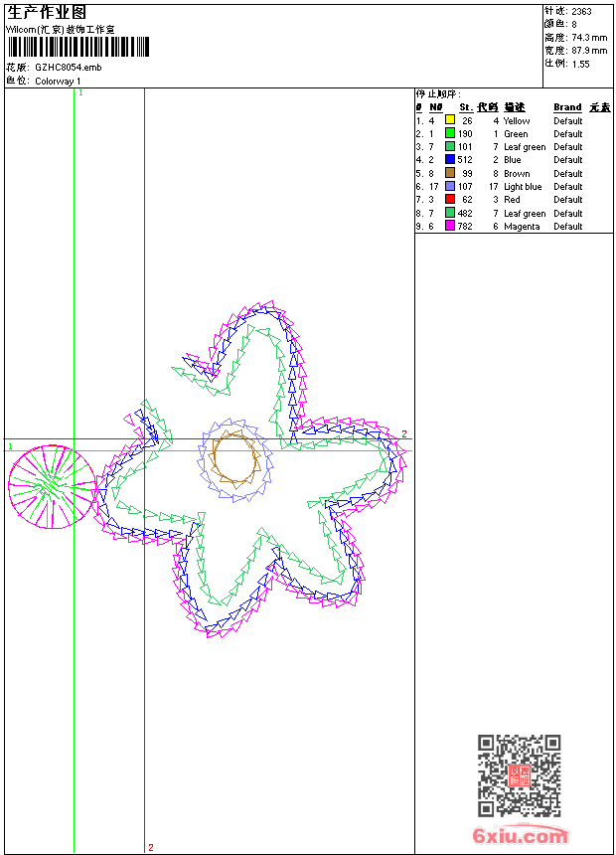Click the Light blue description text

point(523,187)
